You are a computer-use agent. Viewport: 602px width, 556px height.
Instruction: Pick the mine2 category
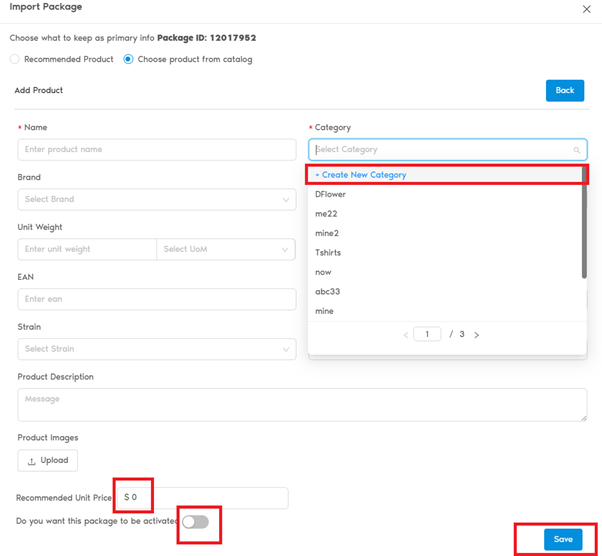click(x=445, y=233)
